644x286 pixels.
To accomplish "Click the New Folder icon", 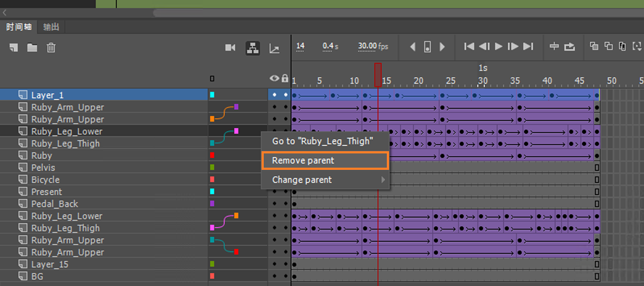I will (32, 48).
